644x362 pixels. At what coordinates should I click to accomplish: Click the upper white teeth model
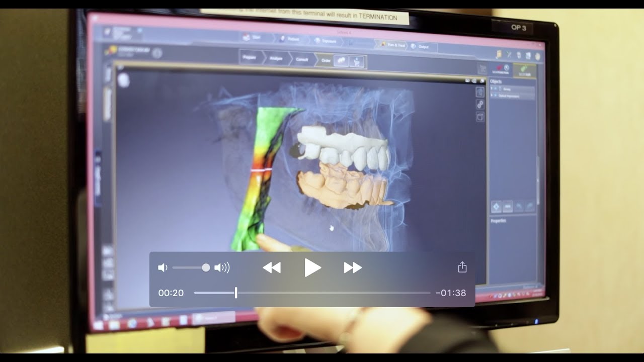(345, 148)
